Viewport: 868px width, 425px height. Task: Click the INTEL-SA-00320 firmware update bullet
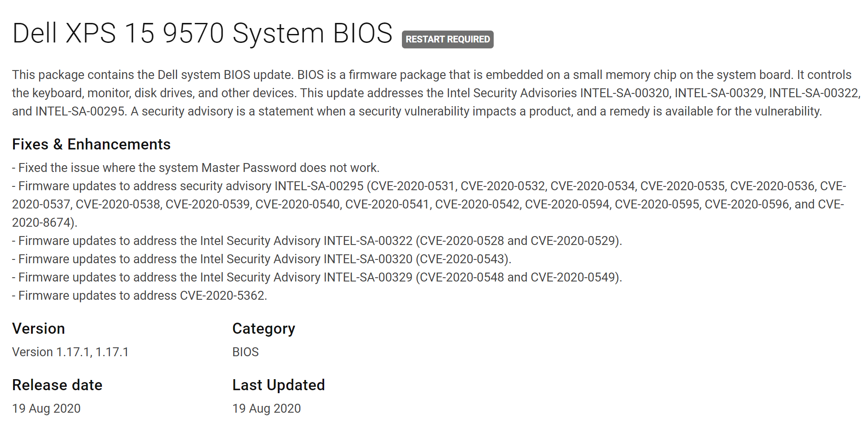pyautogui.click(x=261, y=259)
